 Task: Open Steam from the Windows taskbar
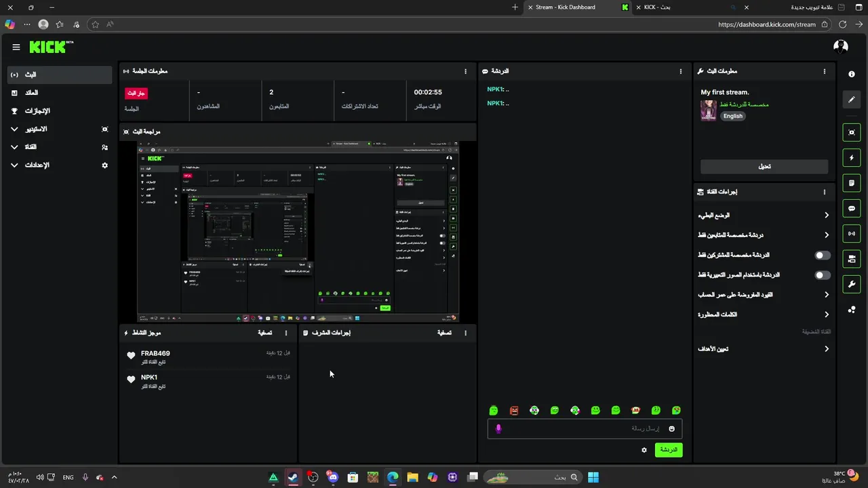pos(293,477)
